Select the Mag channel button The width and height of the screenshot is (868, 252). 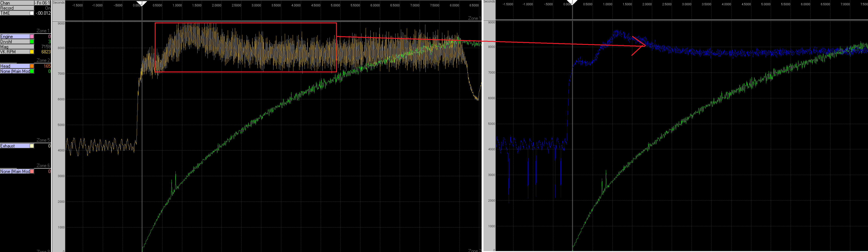[x=17, y=47]
